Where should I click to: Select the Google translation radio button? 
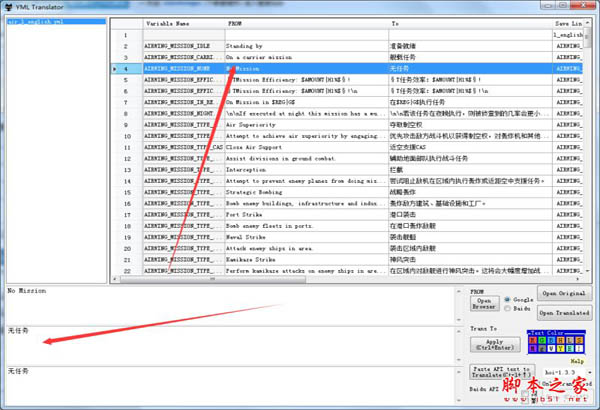pyautogui.click(x=507, y=300)
